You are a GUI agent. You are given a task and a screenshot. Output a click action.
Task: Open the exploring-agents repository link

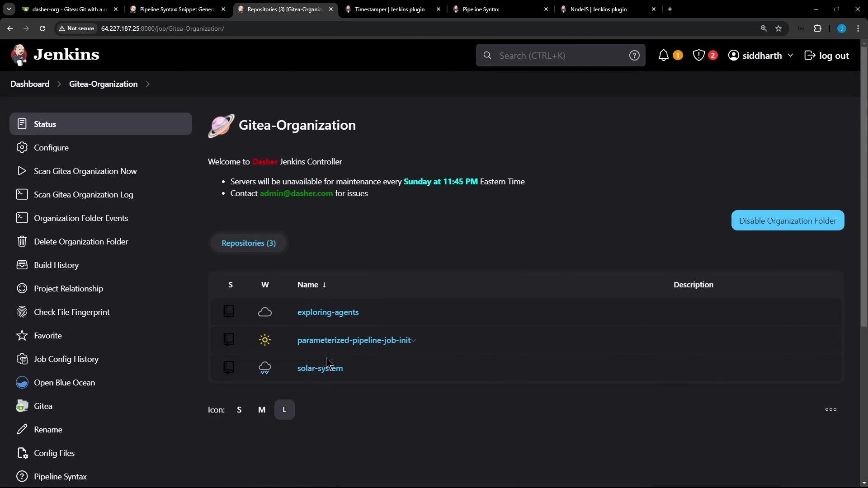pos(328,312)
